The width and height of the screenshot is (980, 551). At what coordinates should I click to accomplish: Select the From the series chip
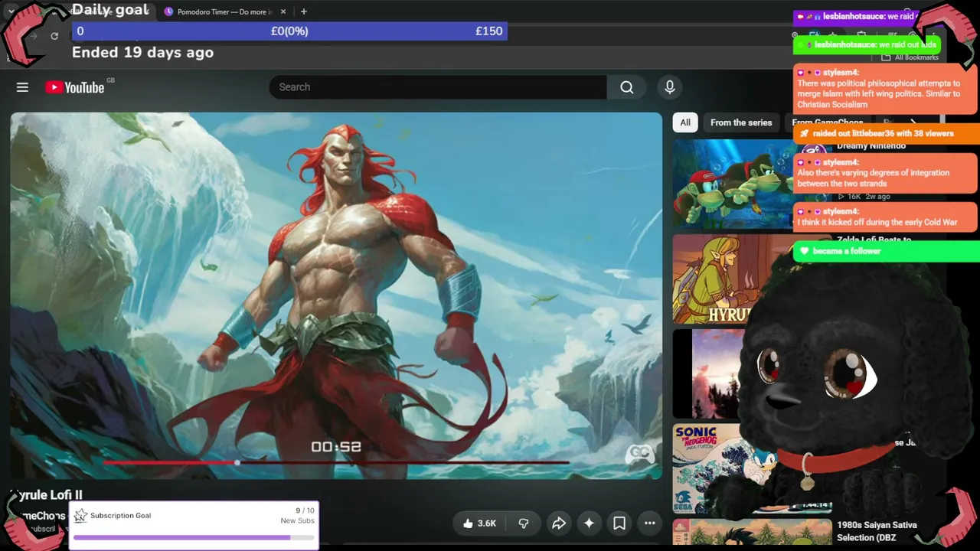(x=741, y=122)
